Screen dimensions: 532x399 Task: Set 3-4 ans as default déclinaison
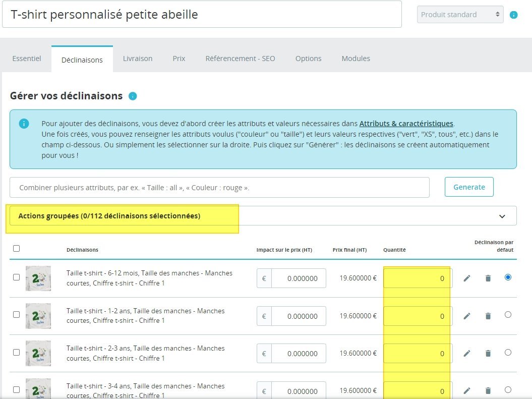point(508,389)
